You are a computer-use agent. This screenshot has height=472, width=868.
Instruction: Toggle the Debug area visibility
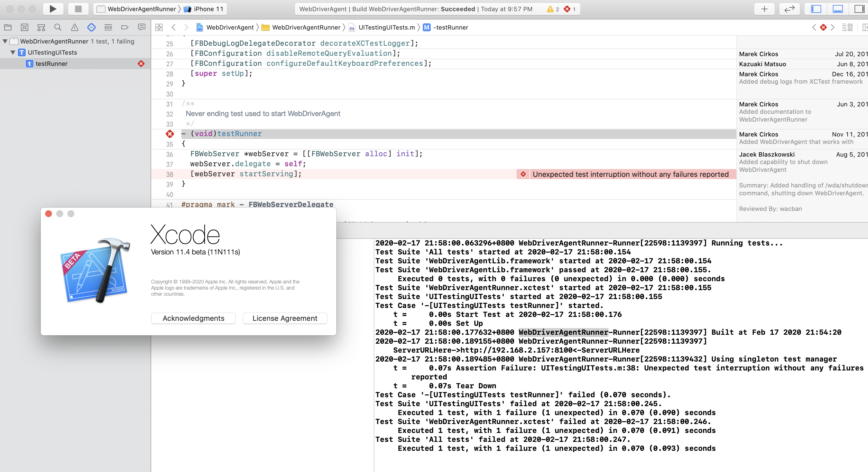pos(838,9)
